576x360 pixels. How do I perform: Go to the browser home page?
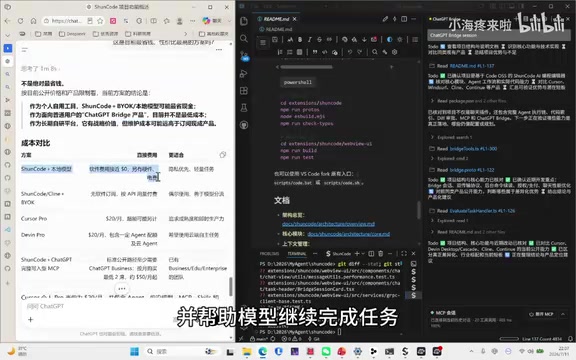(33, 21)
